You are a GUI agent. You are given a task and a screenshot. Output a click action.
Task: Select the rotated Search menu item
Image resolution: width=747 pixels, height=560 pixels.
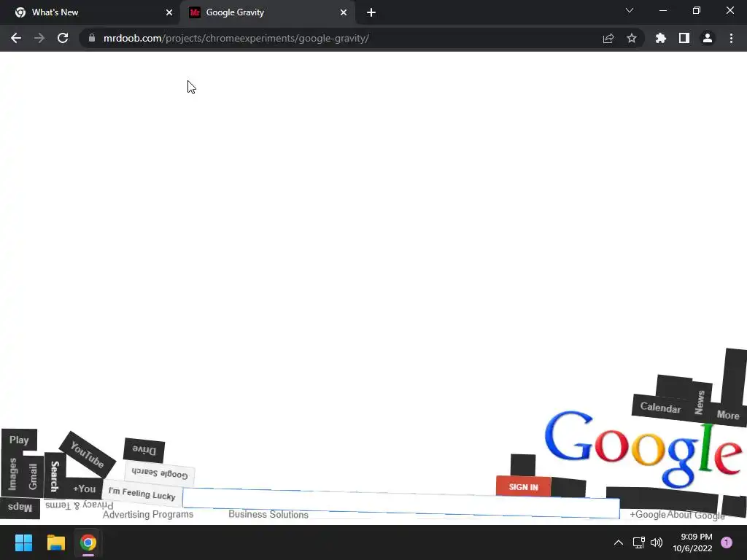[x=55, y=475]
